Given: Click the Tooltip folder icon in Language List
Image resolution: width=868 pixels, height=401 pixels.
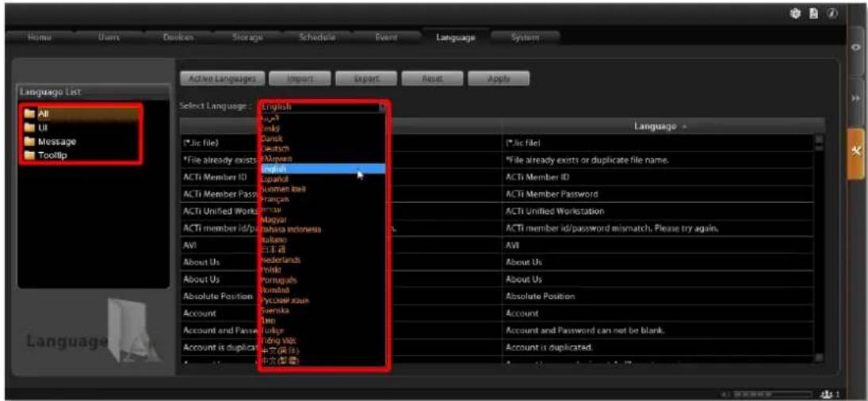Looking at the screenshot, I should point(29,155).
